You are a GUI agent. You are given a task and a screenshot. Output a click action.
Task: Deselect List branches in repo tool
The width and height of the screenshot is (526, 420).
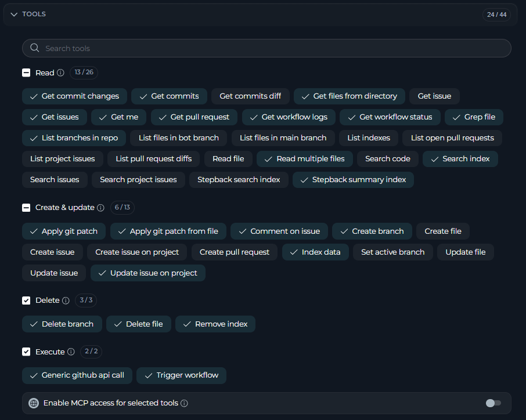pos(74,137)
